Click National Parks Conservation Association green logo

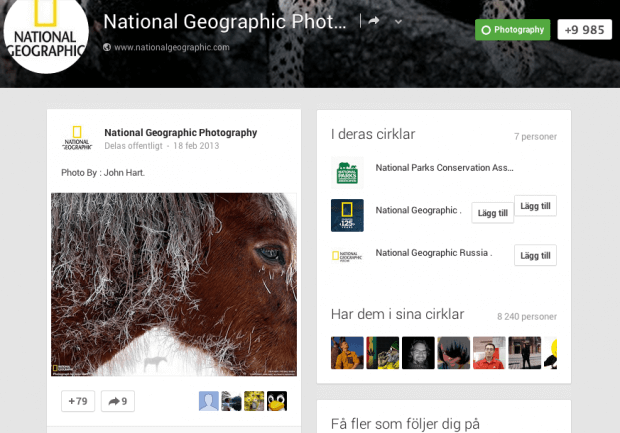(x=347, y=173)
